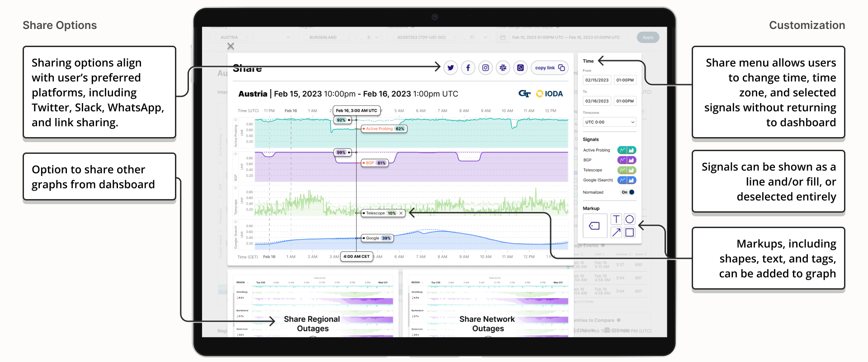
Task: Select the Text markup tool
Action: pos(616,219)
